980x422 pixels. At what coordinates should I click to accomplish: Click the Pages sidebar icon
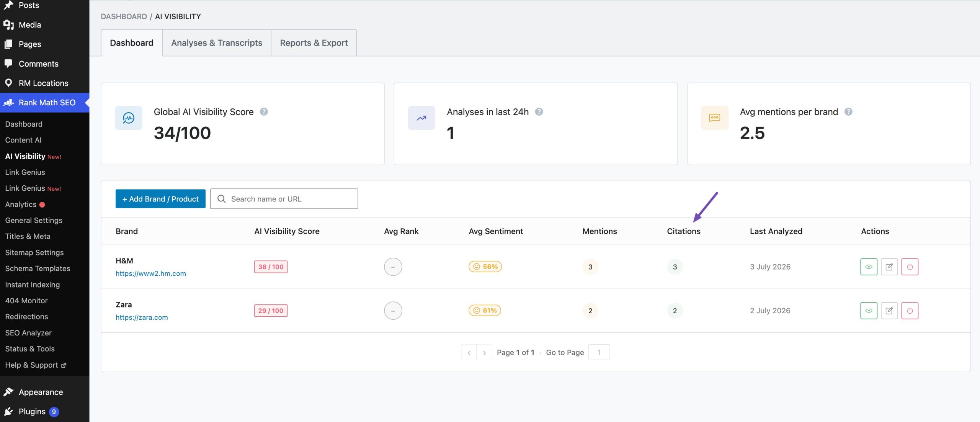pyautogui.click(x=8, y=44)
